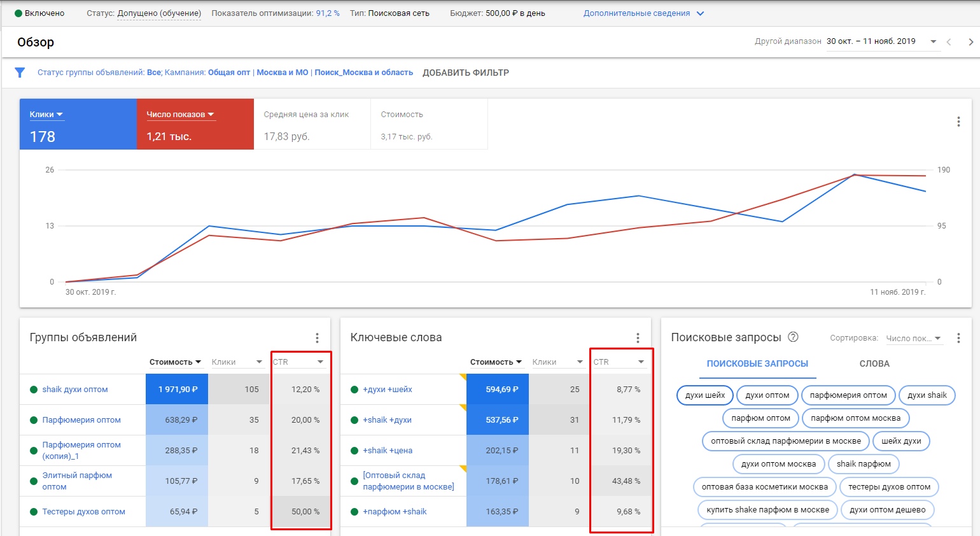Click the Допущено (обучение) status text
Viewport: 980px width, 536px height.
(x=159, y=13)
